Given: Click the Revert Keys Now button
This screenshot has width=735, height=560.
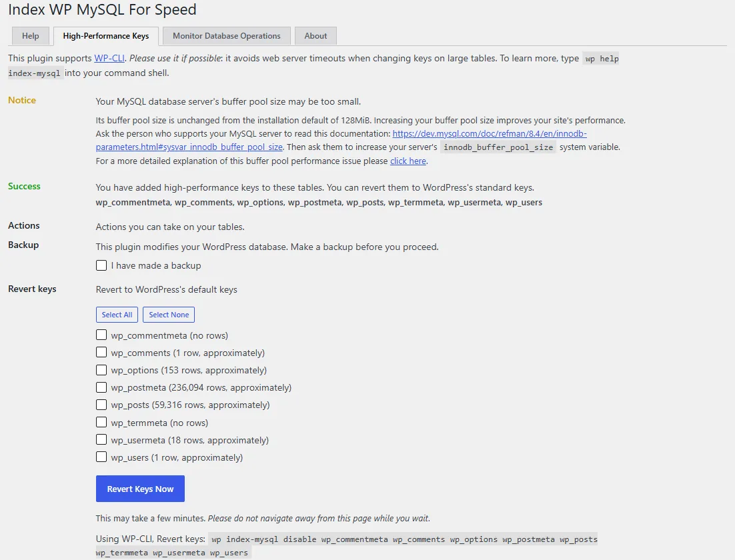Looking at the screenshot, I should click(x=140, y=489).
